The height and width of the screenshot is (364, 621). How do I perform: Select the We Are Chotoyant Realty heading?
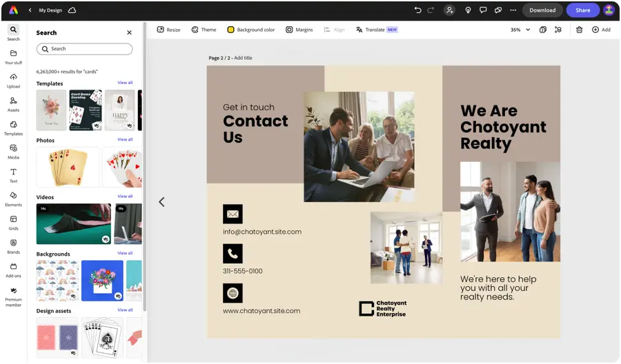tap(503, 127)
